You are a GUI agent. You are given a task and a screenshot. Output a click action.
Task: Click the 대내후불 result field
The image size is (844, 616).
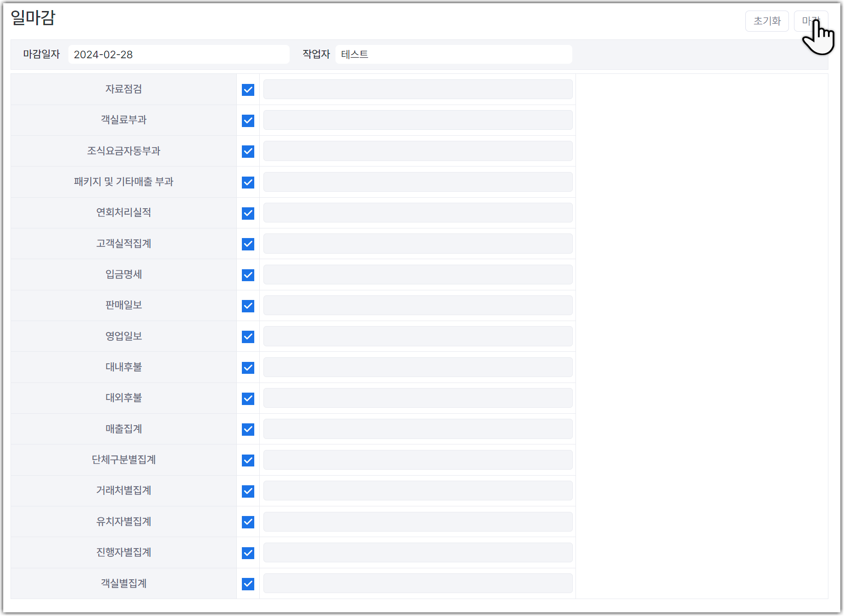418,367
